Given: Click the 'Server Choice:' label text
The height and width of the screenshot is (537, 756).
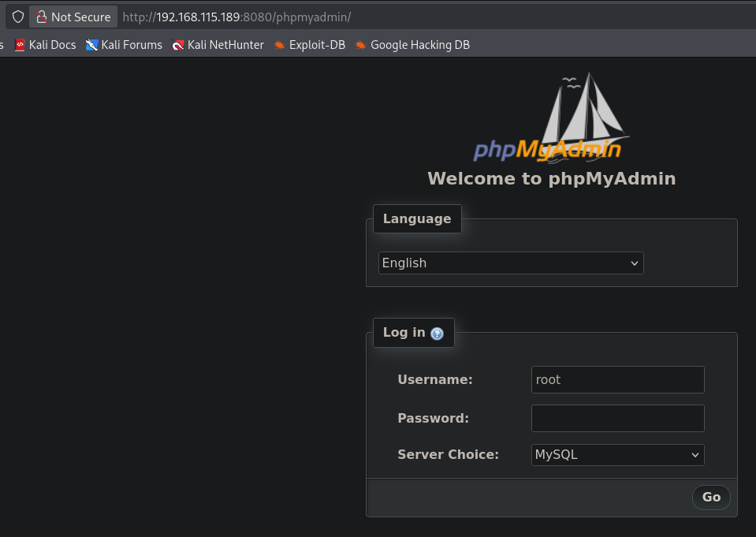Looking at the screenshot, I should pos(448,455).
